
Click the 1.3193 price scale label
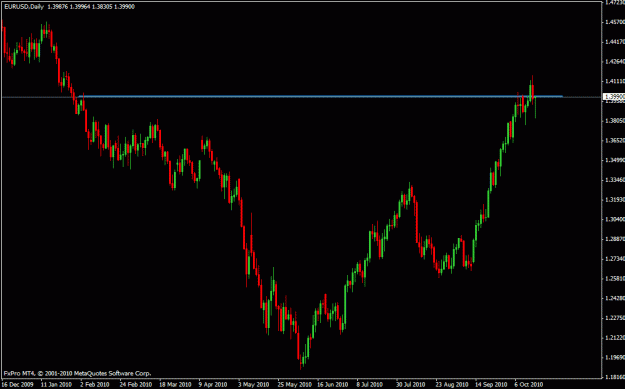click(615, 199)
